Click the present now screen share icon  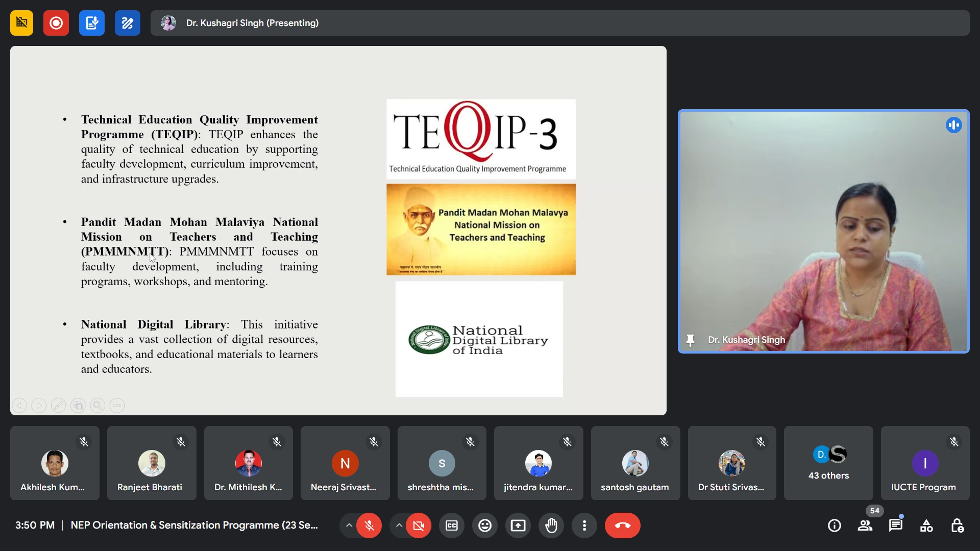(x=518, y=525)
